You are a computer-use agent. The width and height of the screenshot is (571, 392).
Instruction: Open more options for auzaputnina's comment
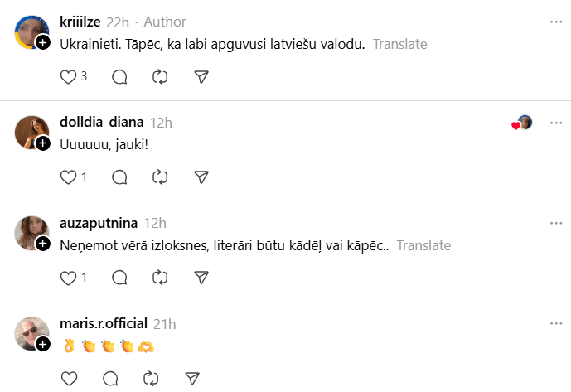coord(556,223)
